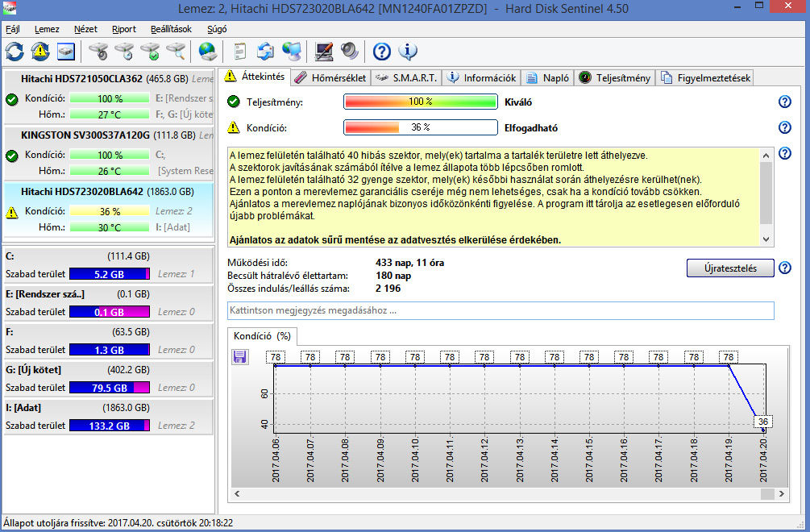The width and height of the screenshot is (810, 532).
Task: Open the Beállítások menu
Action: 171,29
